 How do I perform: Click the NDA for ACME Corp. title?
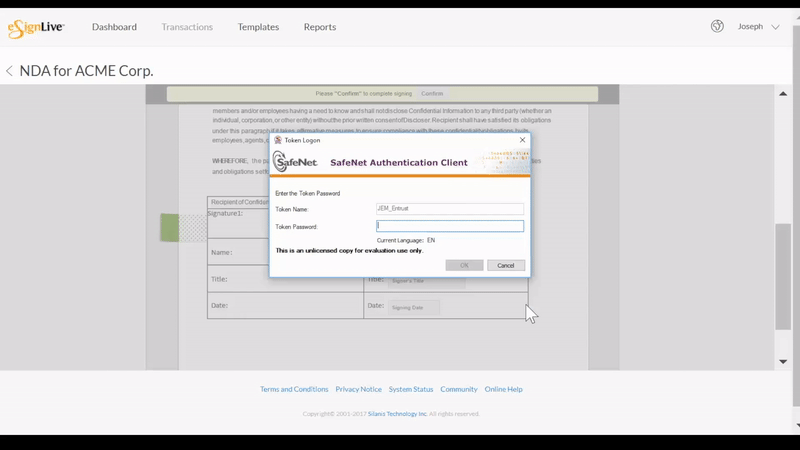(x=86, y=71)
